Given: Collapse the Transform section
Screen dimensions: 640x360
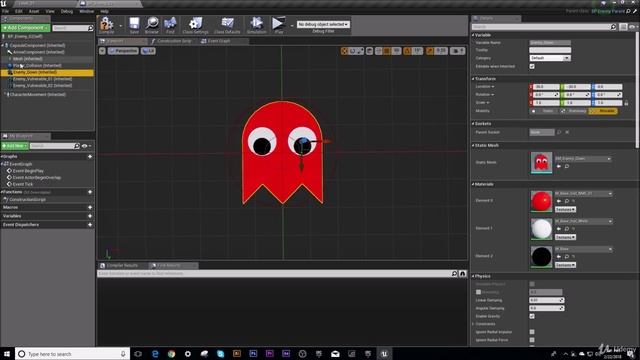Looking at the screenshot, I should 473,79.
